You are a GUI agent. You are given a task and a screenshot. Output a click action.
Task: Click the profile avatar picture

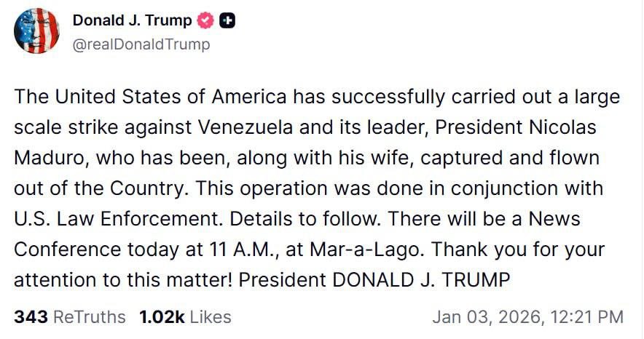point(36,31)
